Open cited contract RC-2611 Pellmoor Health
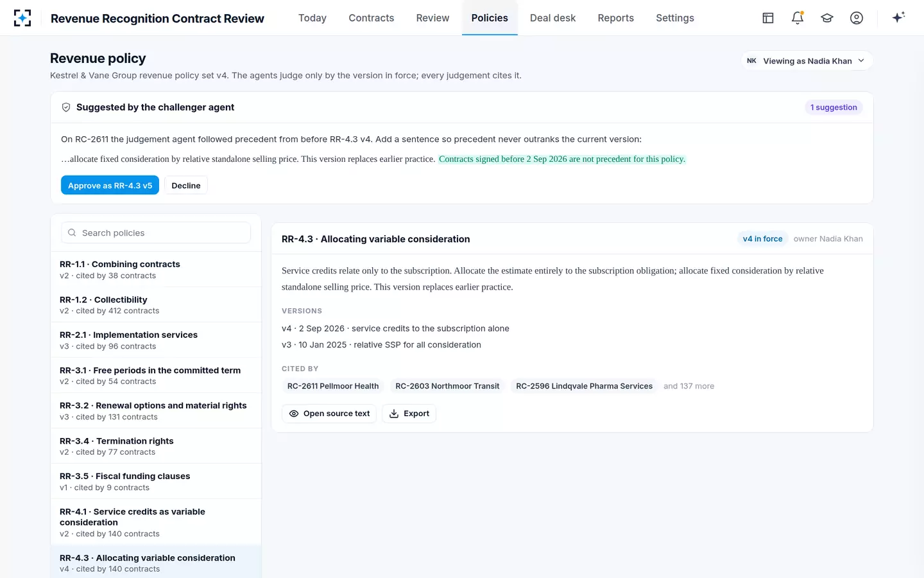924x578 pixels. pos(333,386)
